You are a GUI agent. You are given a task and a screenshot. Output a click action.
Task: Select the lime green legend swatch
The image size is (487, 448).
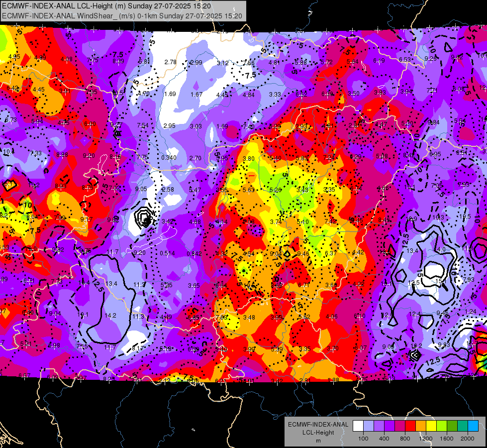click(x=442, y=426)
